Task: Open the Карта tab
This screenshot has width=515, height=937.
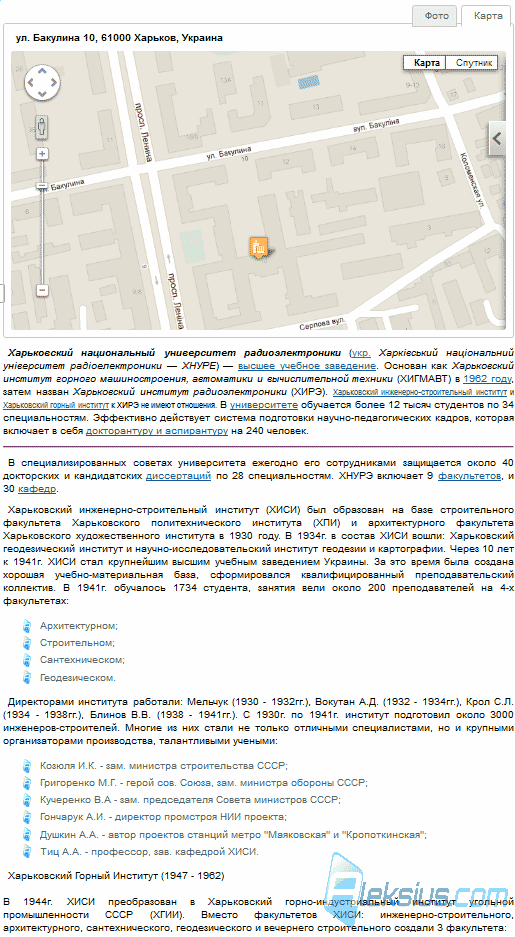Action: (x=488, y=16)
